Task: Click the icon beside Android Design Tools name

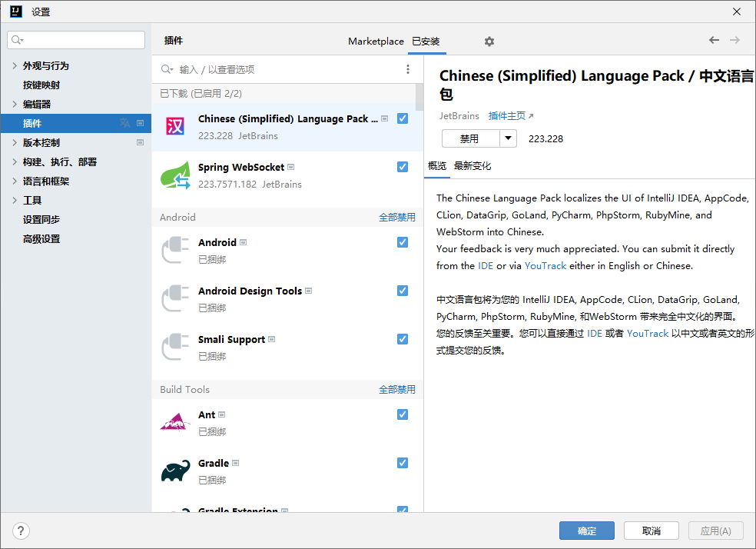Action: tap(309, 291)
